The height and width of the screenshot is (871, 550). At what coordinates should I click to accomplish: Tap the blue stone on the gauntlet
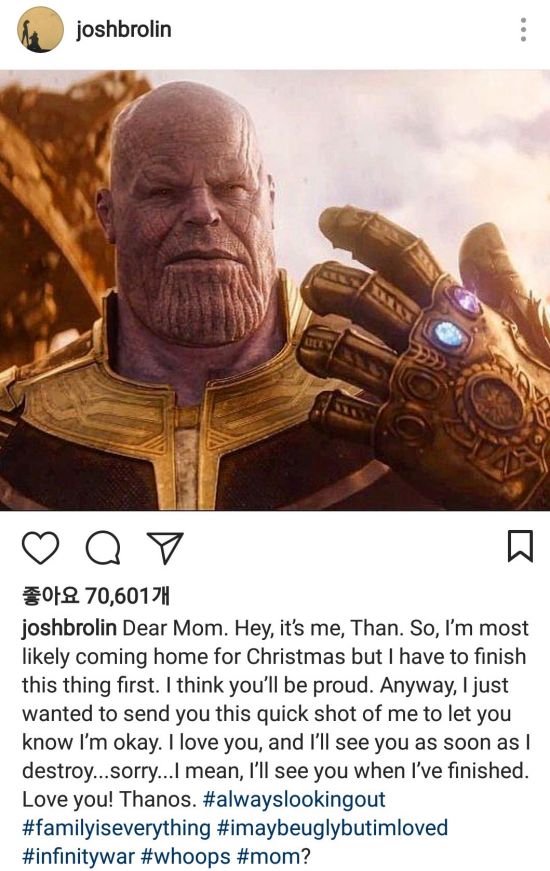[x=448, y=334]
